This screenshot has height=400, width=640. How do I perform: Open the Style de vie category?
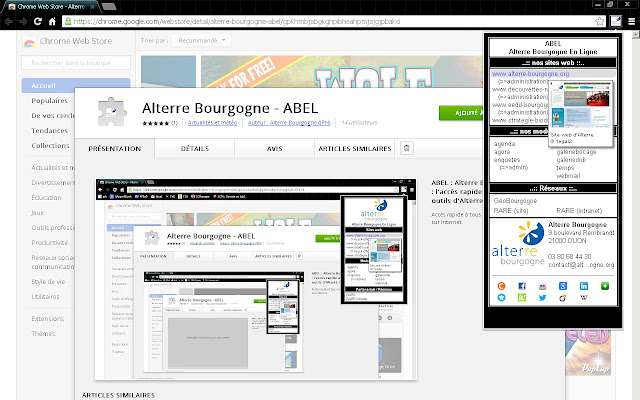coord(48,282)
